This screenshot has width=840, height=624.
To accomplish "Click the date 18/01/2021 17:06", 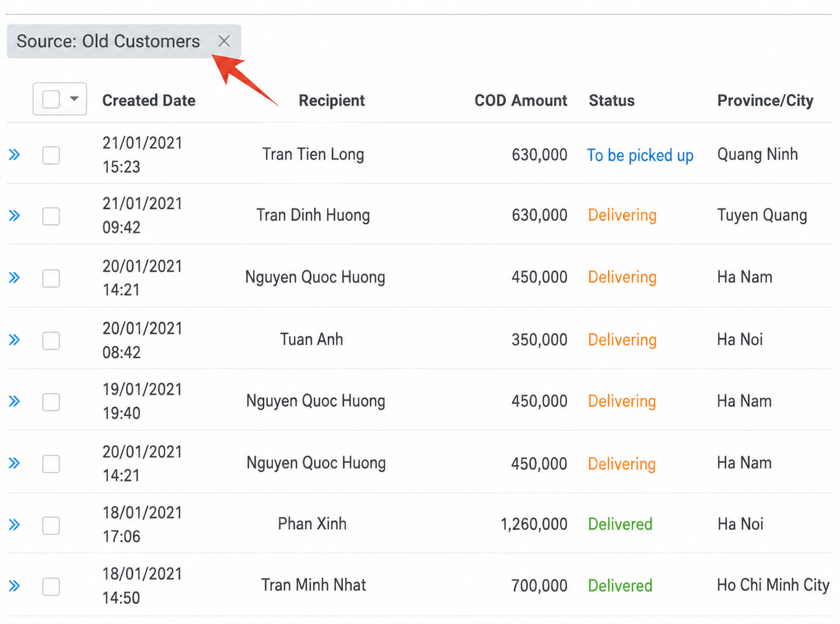I will tap(142, 524).
